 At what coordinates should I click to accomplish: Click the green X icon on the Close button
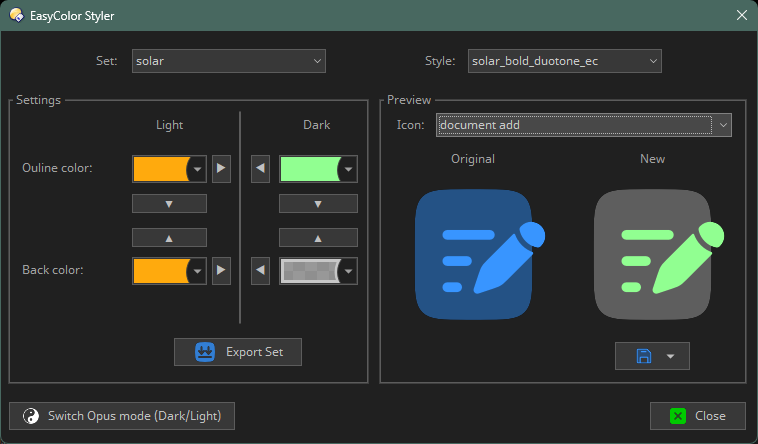point(678,416)
